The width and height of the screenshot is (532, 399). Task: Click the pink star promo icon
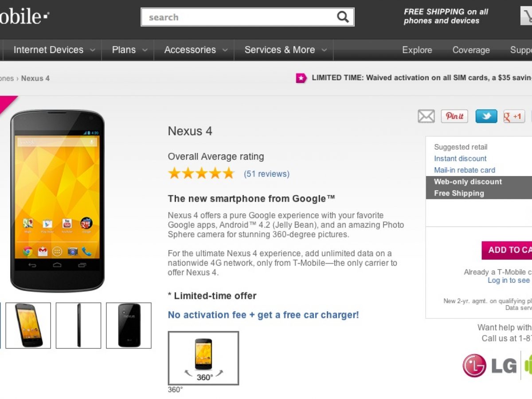(x=301, y=78)
